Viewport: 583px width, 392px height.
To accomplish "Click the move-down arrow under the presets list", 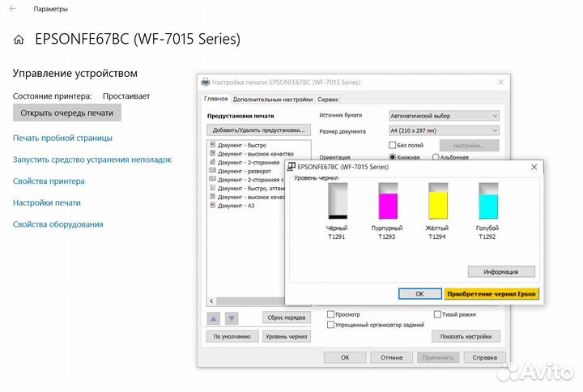I will 232,318.
